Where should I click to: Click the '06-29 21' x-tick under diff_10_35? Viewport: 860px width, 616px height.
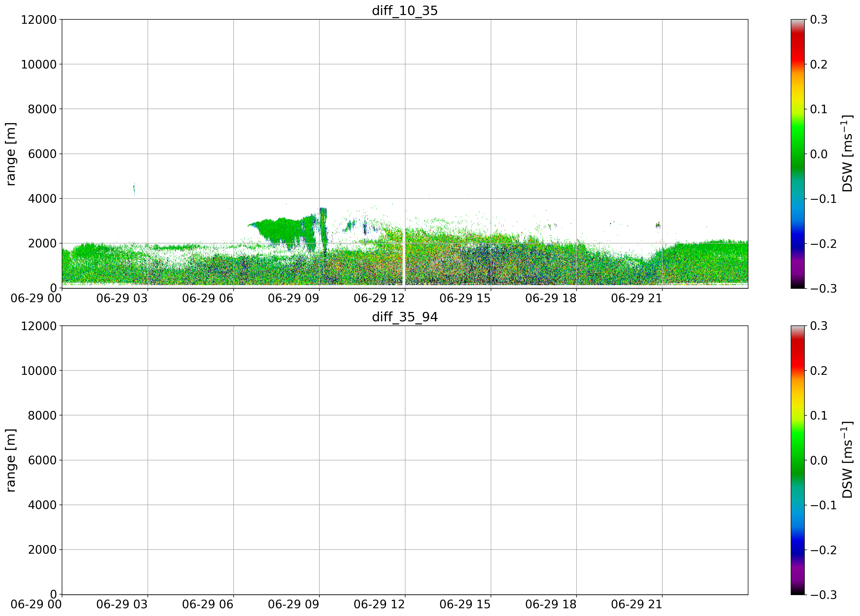pyautogui.click(x=636, y=299)
